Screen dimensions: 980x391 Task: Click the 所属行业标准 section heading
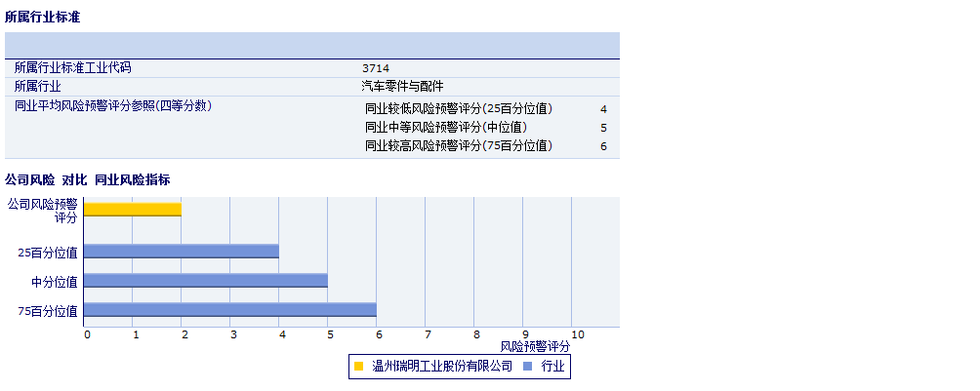pos(42,18)
